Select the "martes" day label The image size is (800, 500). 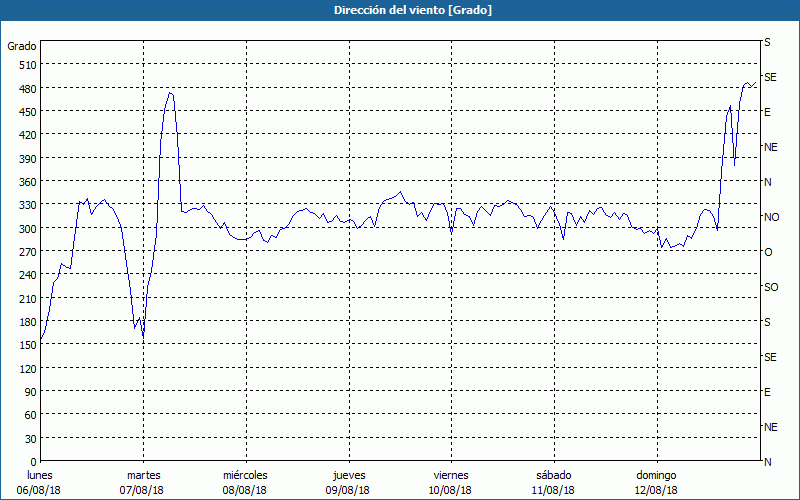pyautogui.click(x=143, y=475)
